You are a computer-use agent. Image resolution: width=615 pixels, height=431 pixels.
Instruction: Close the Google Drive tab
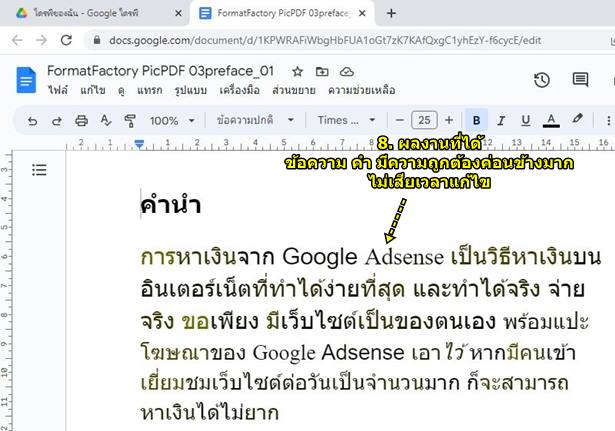(x=178, y=13)
